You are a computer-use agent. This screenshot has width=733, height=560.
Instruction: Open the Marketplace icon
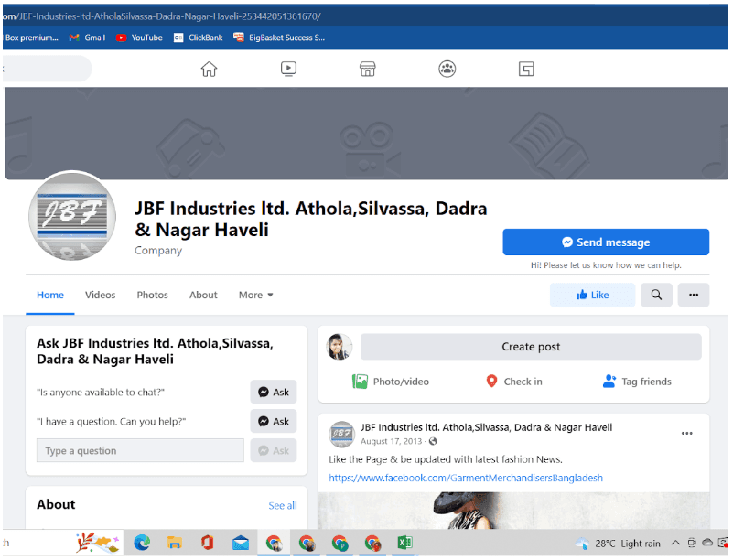tap(367, 69)
